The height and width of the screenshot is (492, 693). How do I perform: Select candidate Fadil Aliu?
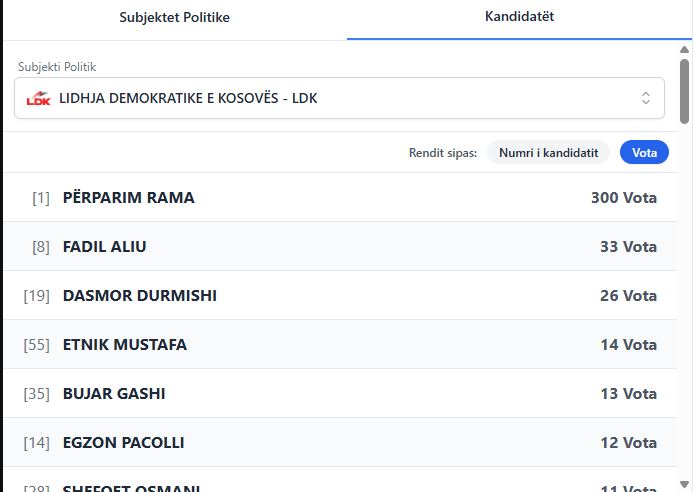coord(105,247)
